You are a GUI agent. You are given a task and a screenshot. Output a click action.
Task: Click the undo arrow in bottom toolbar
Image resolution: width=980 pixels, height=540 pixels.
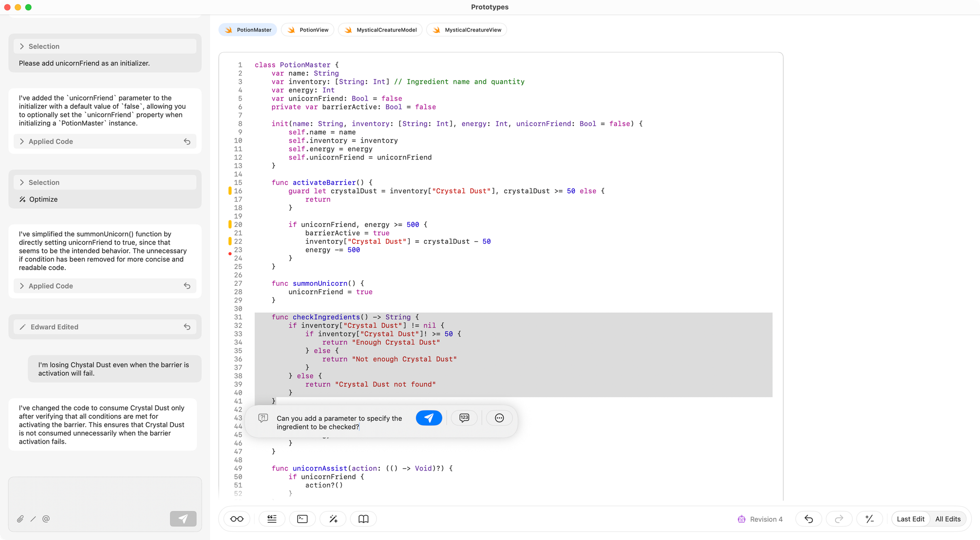click(809, 519)
